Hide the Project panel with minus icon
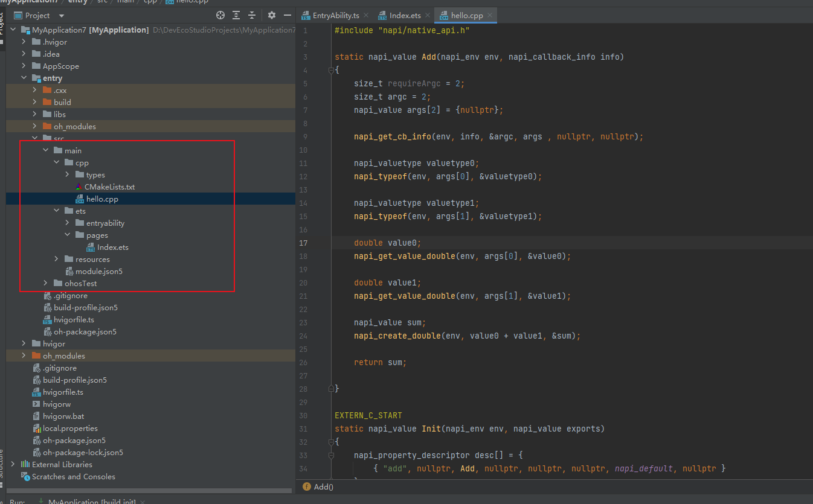The width and height of the screenshot is (813, 504). (x=288, y=15)
